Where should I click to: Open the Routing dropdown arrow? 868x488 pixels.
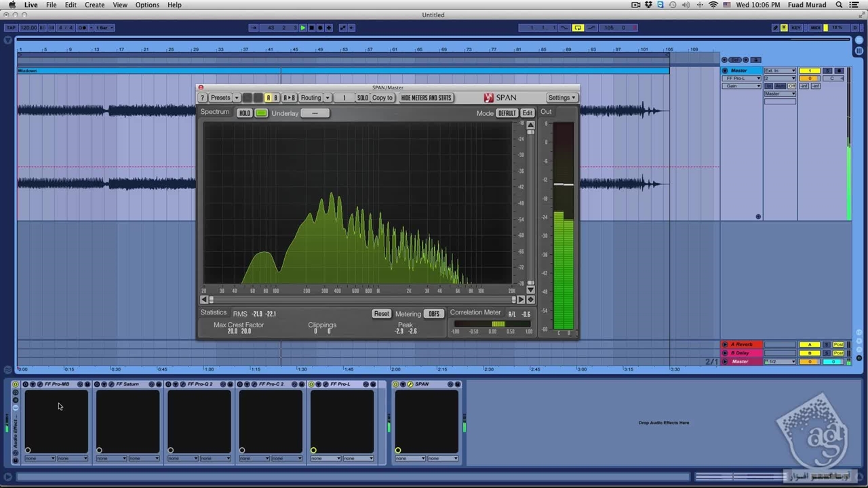coord(328,98)
